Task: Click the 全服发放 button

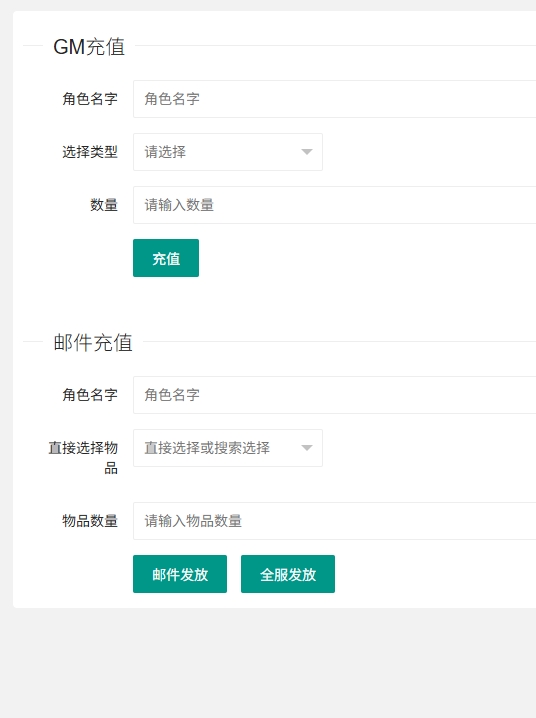Action: pos(288,574)
